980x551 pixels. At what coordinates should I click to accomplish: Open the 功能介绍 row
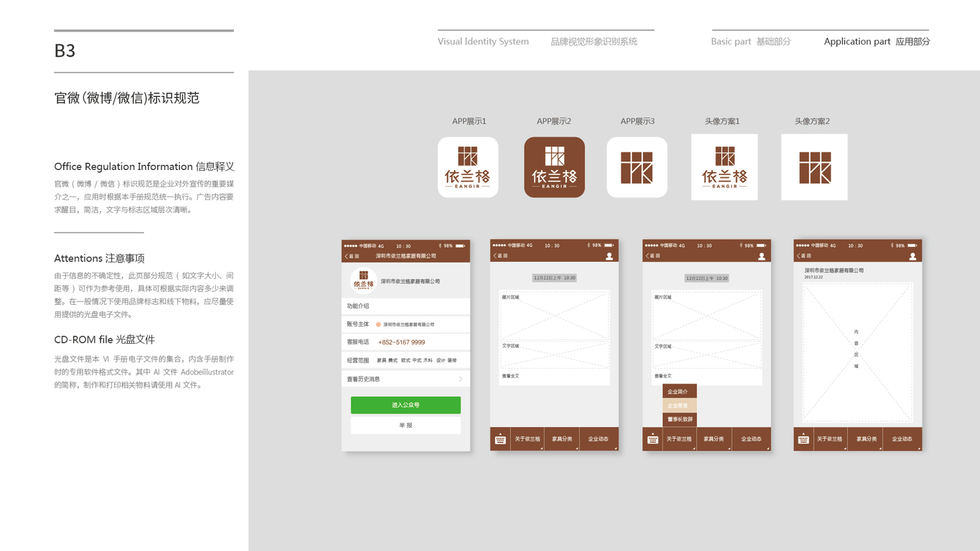[405, 306]
